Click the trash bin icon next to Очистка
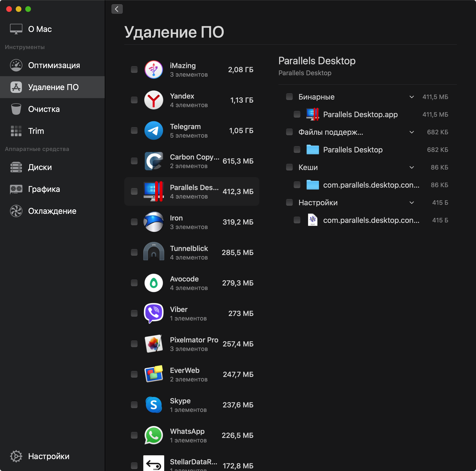This screenshot has height=471, width=476. 16,109
